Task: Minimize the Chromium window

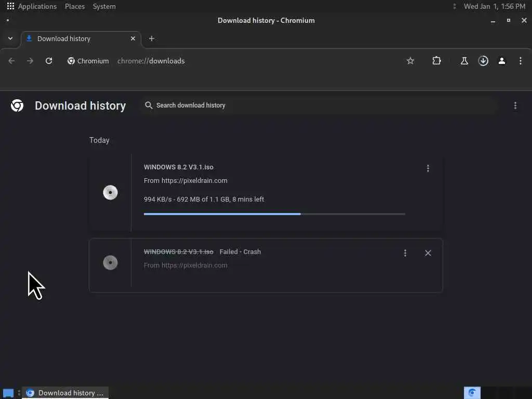Action: (493, 21)
